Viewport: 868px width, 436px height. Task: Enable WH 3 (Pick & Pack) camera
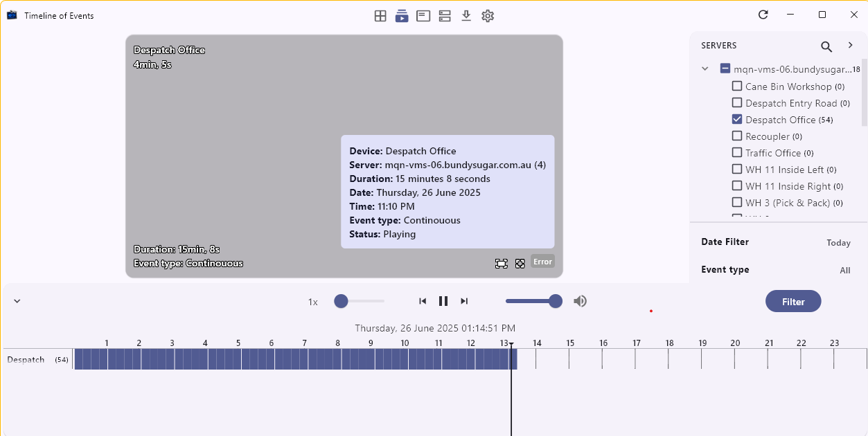(737, 203)
